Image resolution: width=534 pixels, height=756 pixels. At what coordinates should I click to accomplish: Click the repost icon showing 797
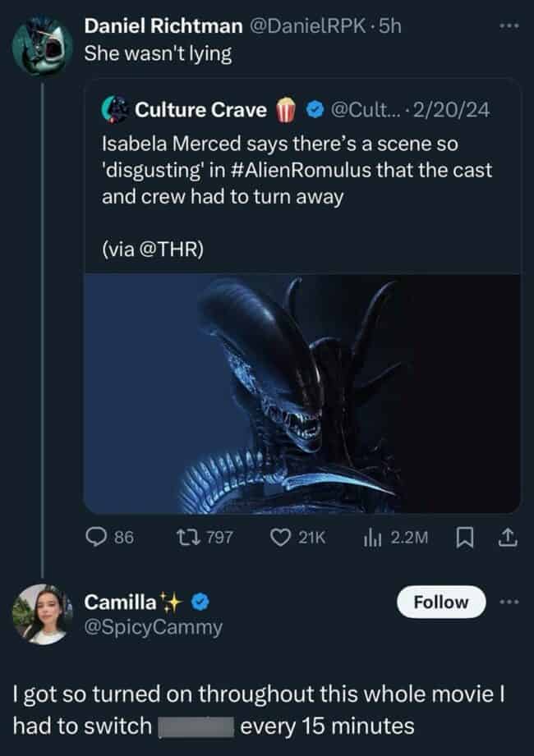(191, 538)
